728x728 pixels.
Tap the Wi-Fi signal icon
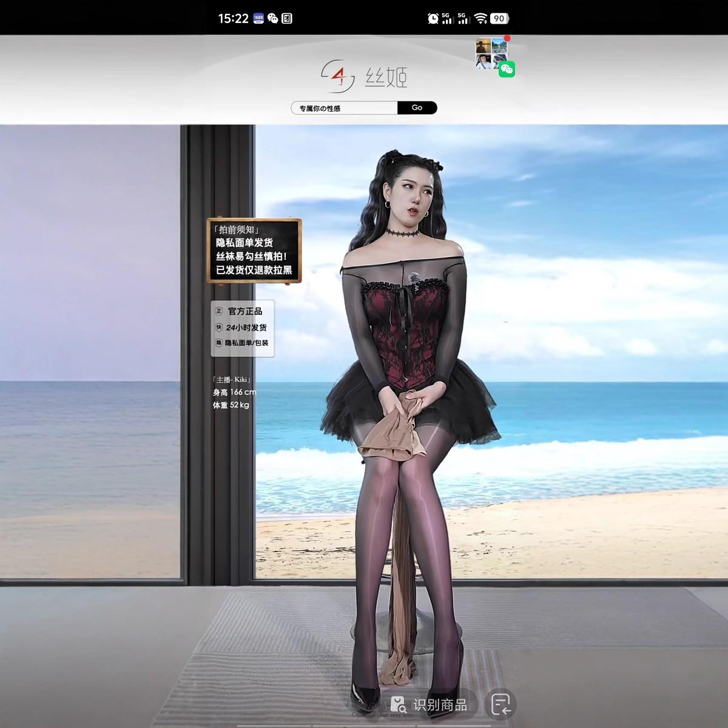click(x=481, y=18)
